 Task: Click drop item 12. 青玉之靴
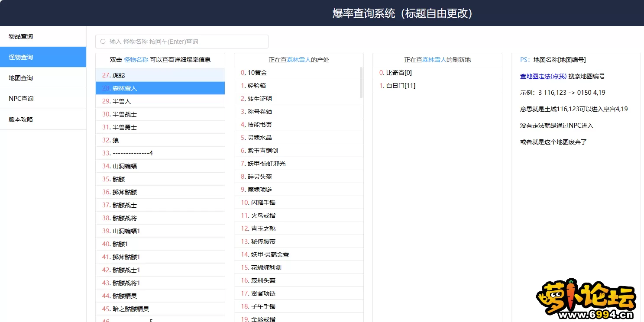[299, 229]
